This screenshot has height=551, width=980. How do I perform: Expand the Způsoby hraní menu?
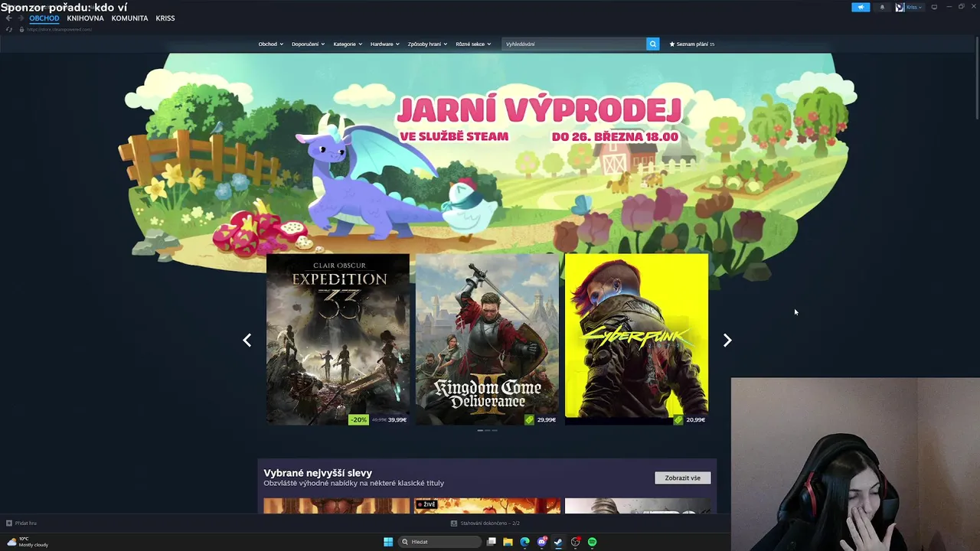tap(427, 44)
